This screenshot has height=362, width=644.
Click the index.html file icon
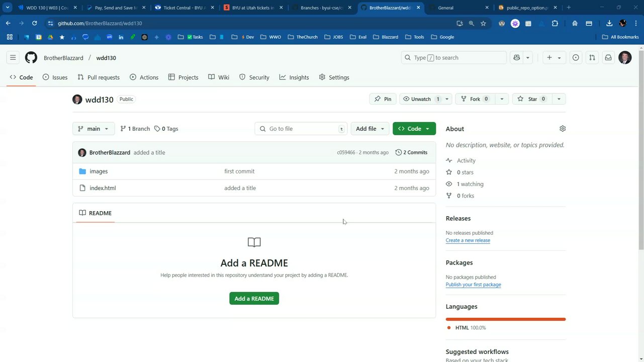(x=82, y=188)
